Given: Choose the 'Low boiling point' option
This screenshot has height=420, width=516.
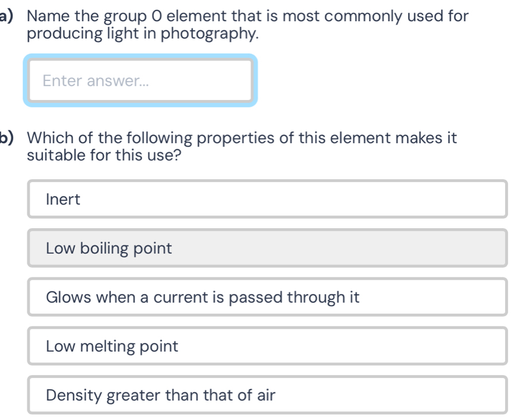Looking at the screenshot, I should pos(267,248).
